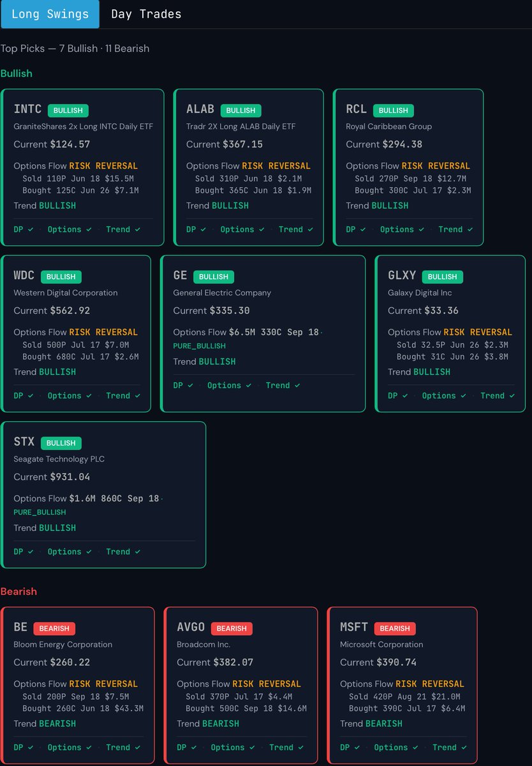Click RISK REVERSAL label on WDC card
Viewport: 532px width, 766px height.
[103, 333]
